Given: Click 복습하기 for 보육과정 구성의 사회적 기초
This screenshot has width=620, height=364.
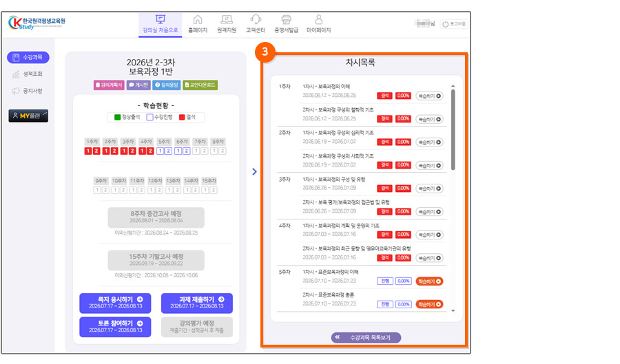Looking at the screenshot, I should tap(429, 165).
